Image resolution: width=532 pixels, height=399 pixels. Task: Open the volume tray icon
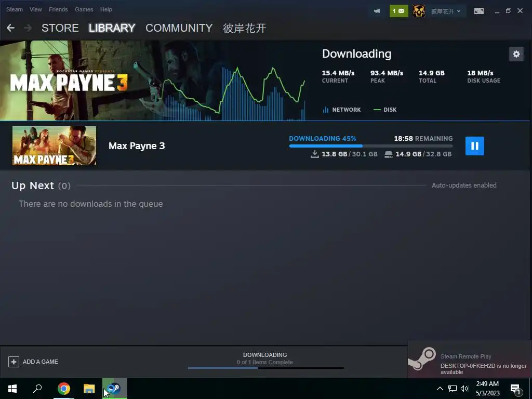pos(464,389)
